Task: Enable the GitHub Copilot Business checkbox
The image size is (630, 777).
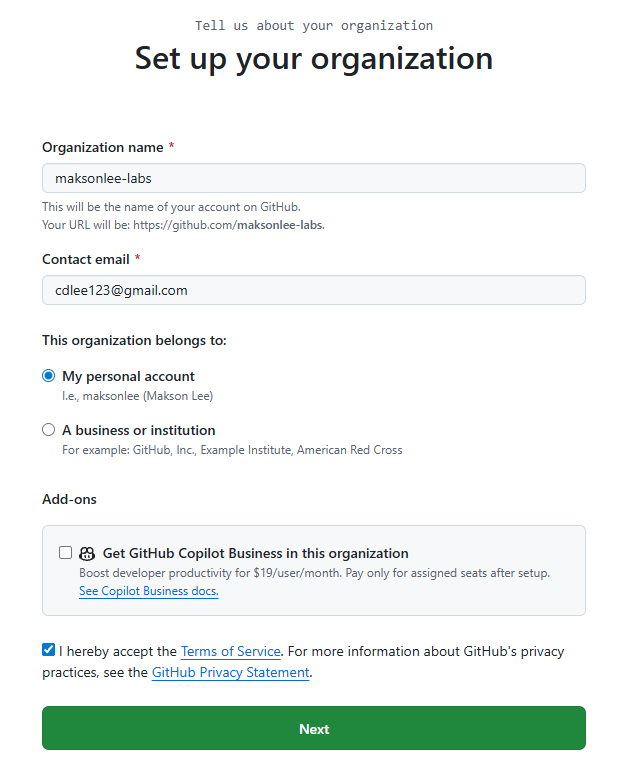Action: pyautogui.click(x=66, y=552)
